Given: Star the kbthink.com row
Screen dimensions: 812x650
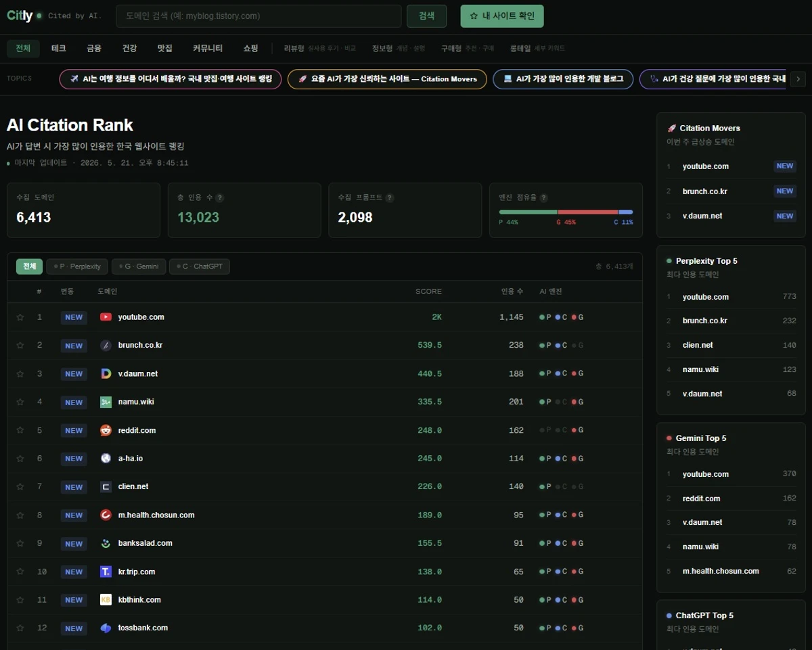Looking at the screenshot, I should click(20, 600).
